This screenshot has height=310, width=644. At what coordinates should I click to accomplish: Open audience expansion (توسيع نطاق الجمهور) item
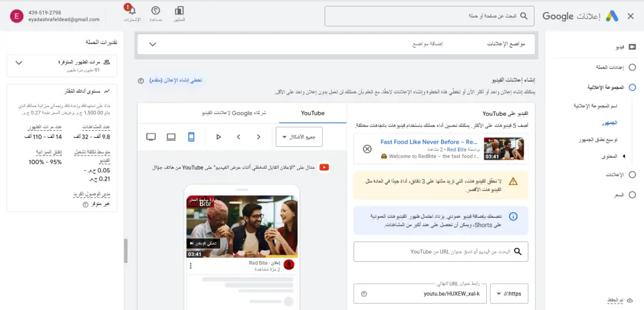(x=598, y=140)
